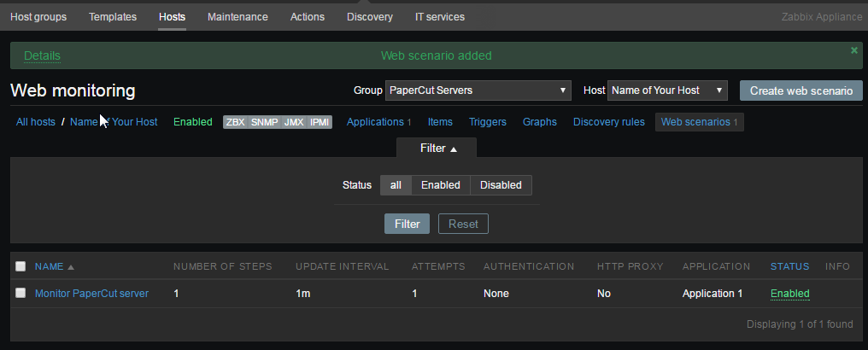Open Name of Your Host breadcrumb link

pyautogui.click(x=114, y=122)
